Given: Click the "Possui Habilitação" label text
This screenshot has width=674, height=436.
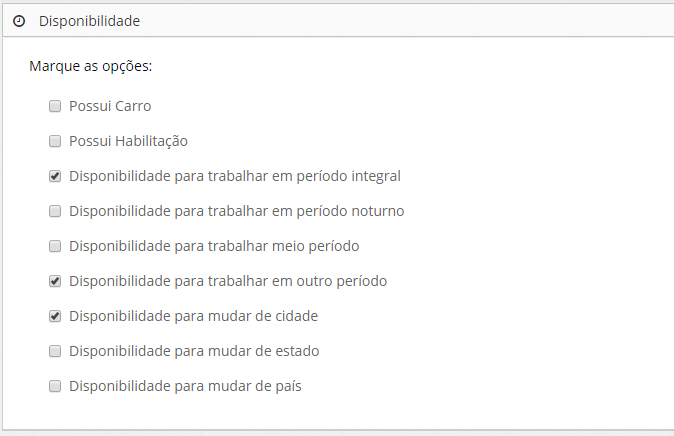Looking at the screenshot, I should [128, 141].
